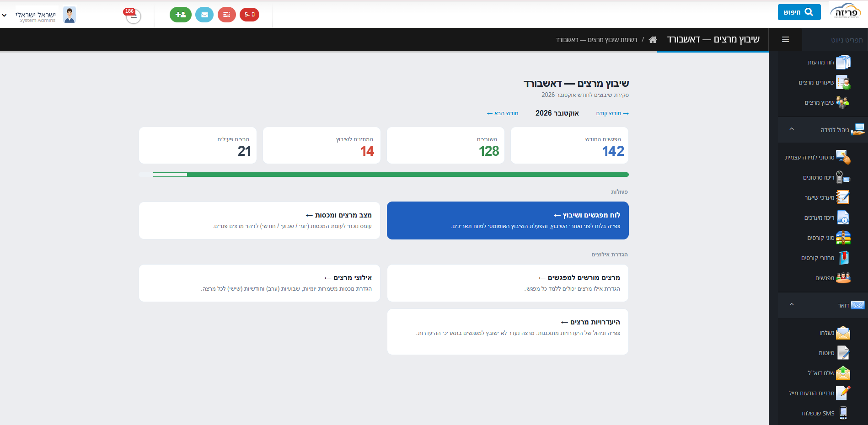Open ריכוז סרטונים icon

pyautogui.click(x=843, y=177)
